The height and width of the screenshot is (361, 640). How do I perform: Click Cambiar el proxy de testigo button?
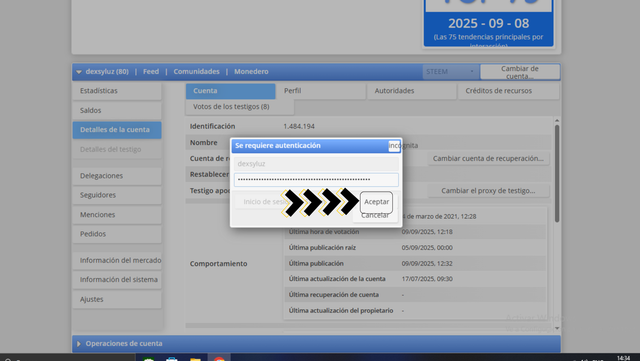click(488, 191)
